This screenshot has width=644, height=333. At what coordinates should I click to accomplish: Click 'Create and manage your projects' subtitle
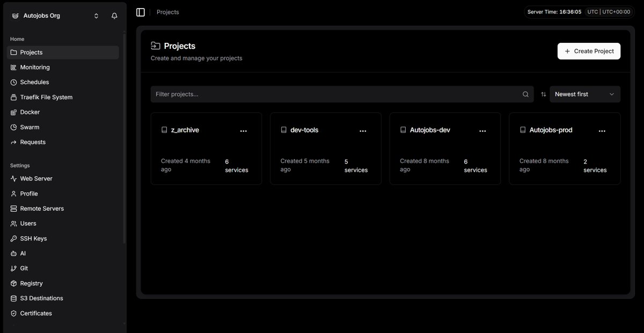[196, 58]
